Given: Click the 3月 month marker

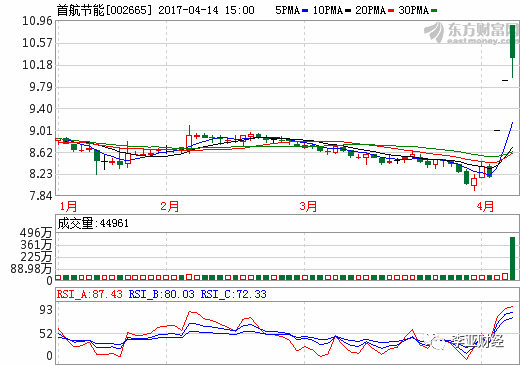Looking at the screenshot, I should (x=308, y=206).
